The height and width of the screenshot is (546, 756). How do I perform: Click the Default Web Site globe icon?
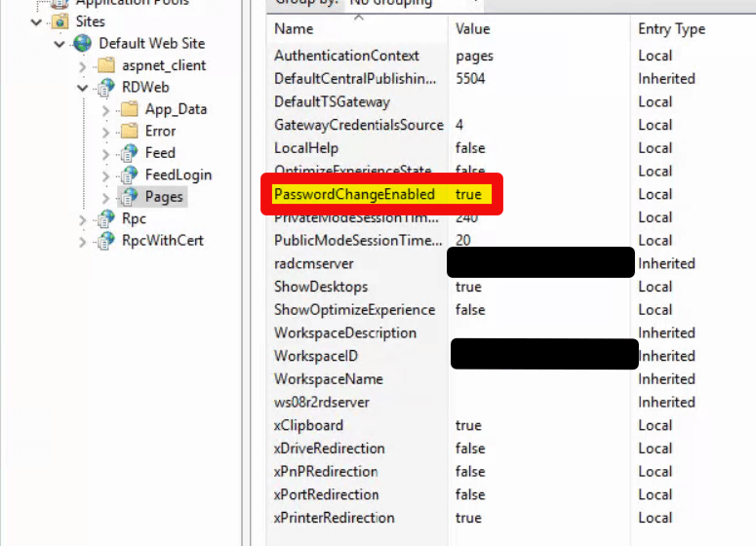click(x=83, y=44)
